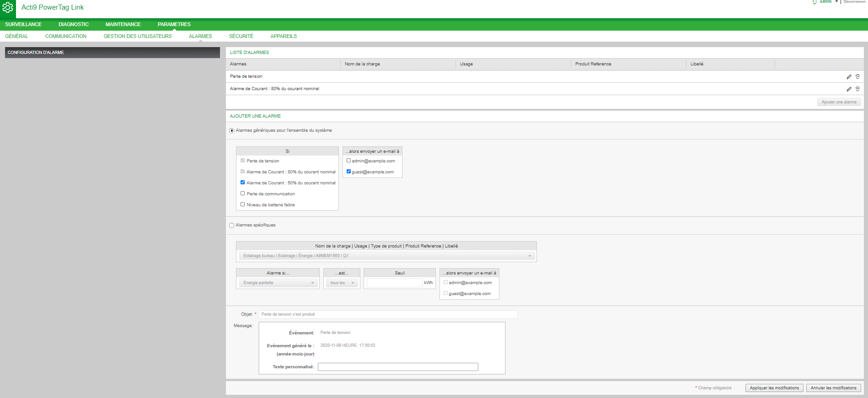Click the Nom de la charge column header
The image size is (868, 398).
coord(398,64)
